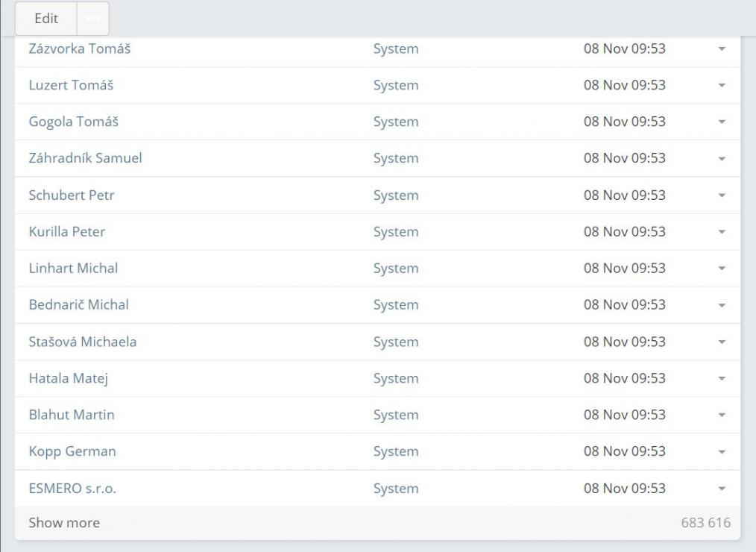The width and height of the screenshot is (756, 552).
Task: Open the three-dots more options menu
Action: (93, 19)
